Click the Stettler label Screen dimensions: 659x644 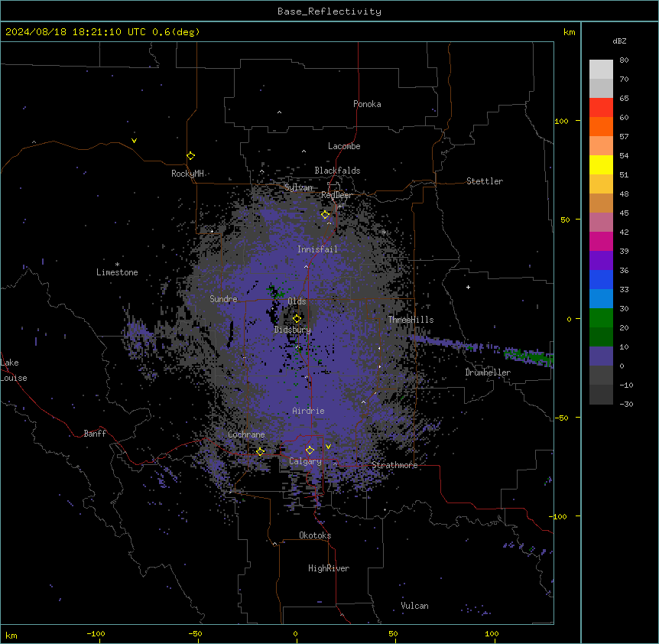point(485,181)
